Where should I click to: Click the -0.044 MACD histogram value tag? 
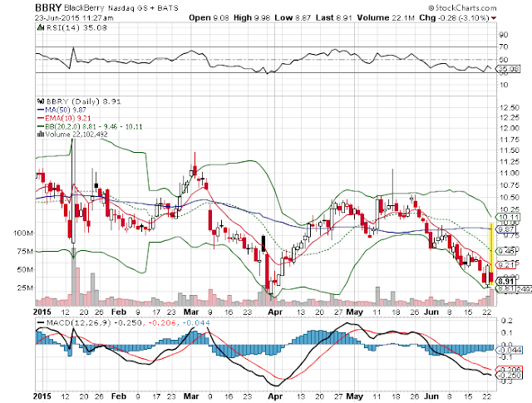click(510, 351)
